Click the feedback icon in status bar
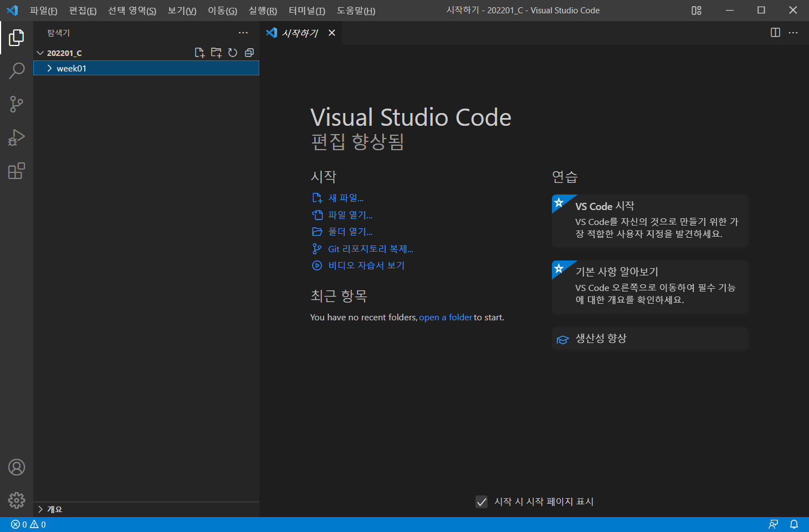809x532 pixels. point(774,524)
